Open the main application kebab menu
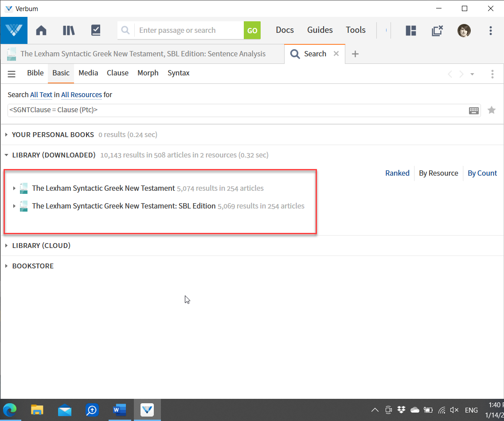This screenshot has height=421, width=504. coord(491,31)
